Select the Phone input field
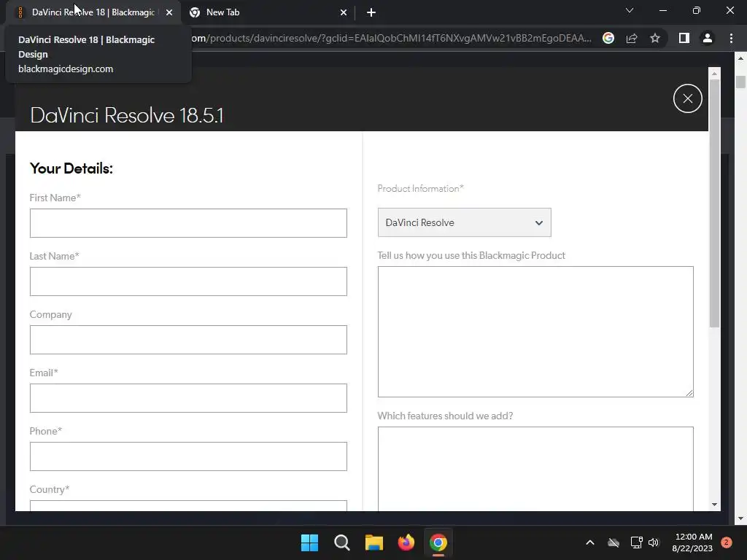Screen dimensions: 747x560 click(188, 456)
